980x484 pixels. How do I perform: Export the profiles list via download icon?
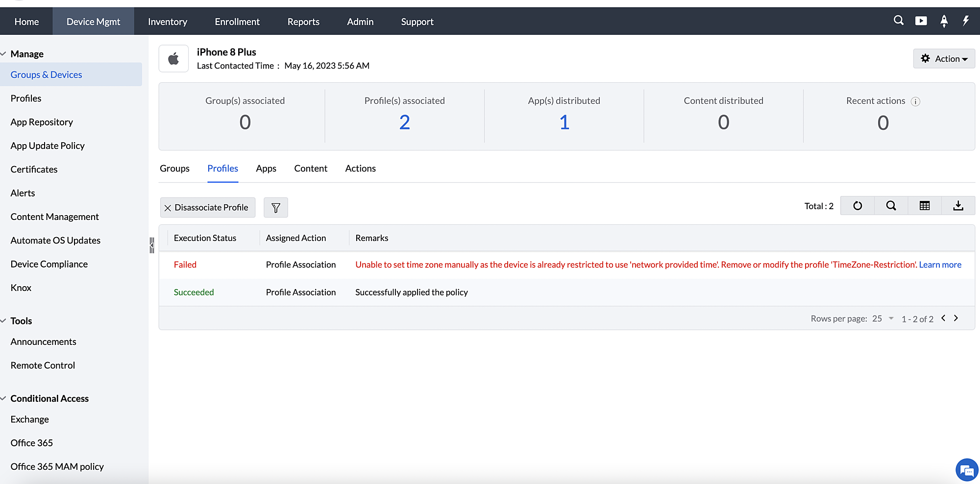(958, 206)
